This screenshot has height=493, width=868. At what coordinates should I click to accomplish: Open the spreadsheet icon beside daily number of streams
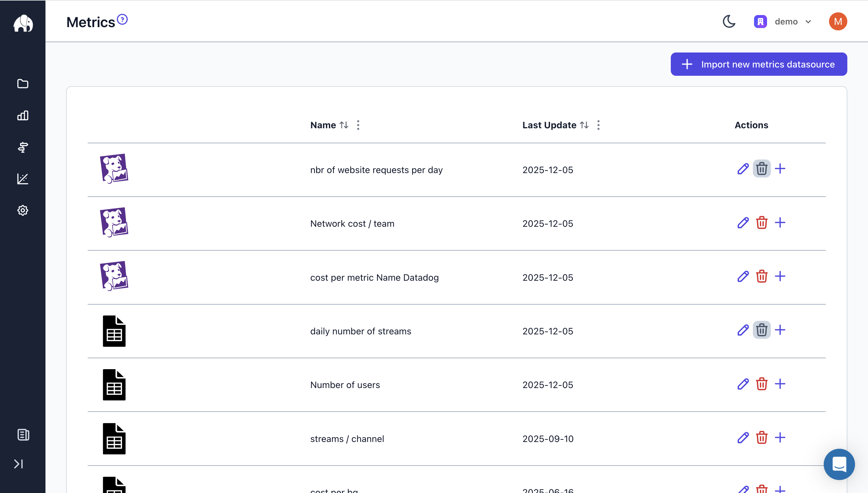(x=114, y=331)
